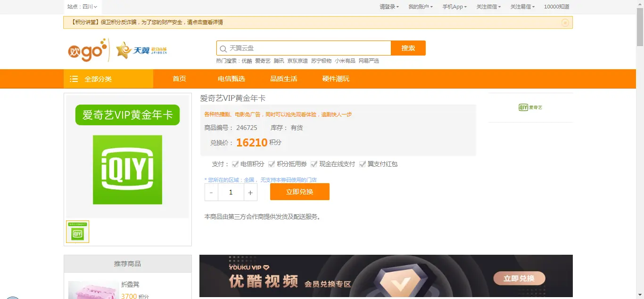
Task: Expand the 关注易信 dropdown
Action: [522, 7]
